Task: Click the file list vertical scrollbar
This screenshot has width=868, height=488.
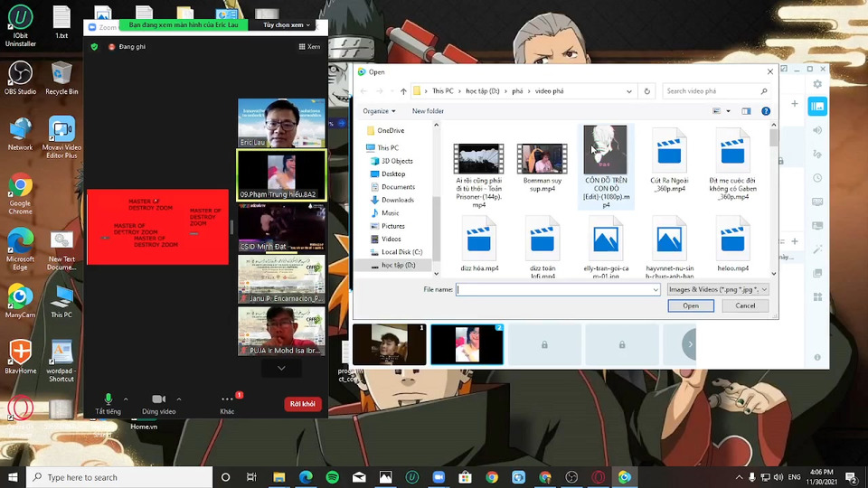Action: [x=773, y=199]
